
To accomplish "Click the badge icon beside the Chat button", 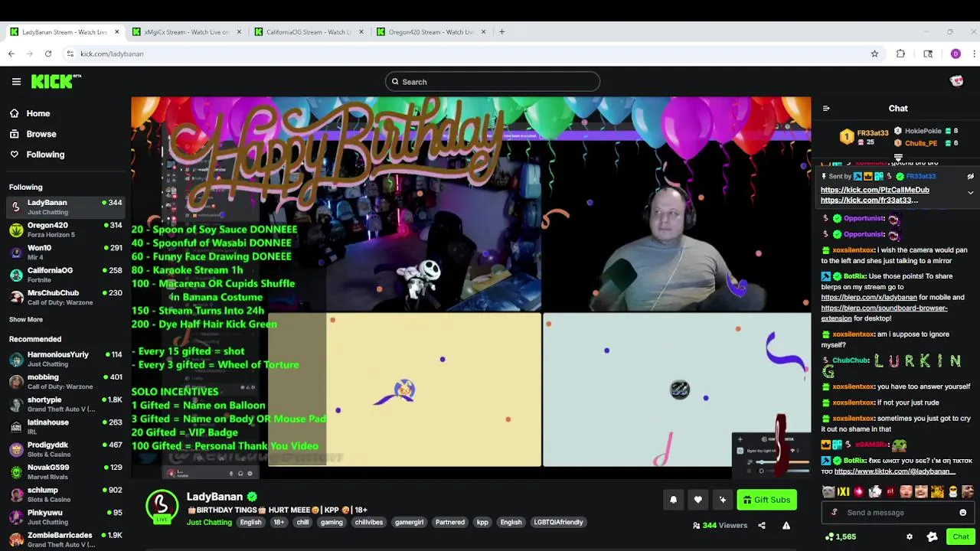I will click(x=932, y=537).
